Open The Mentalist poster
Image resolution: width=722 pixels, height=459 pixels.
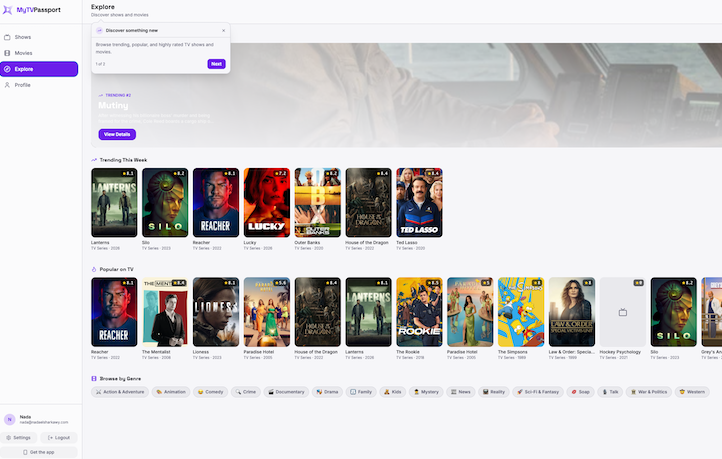pyautogui.click(x=165, y=312)
